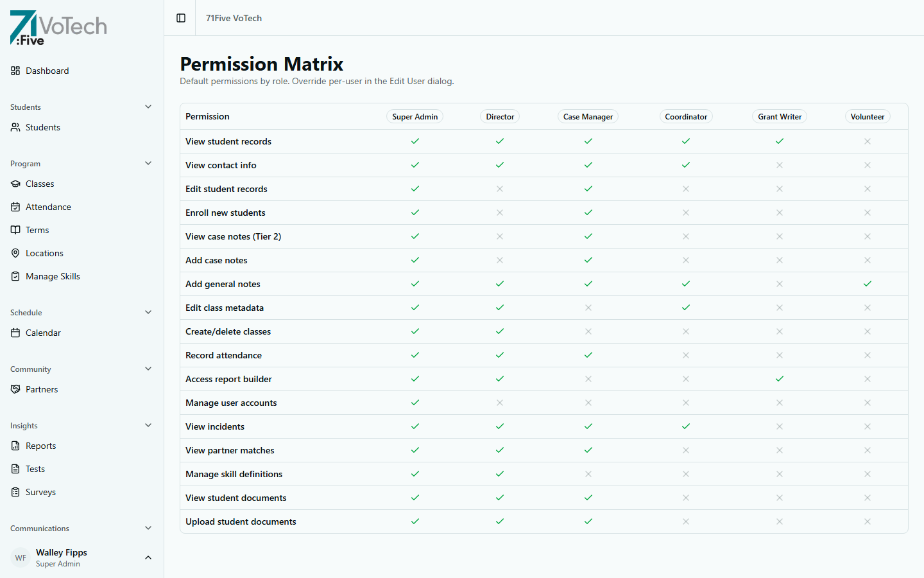This screenshot has width=924, height=578.
Task: Open Manage Skills
Action: (x=52, y=276)
